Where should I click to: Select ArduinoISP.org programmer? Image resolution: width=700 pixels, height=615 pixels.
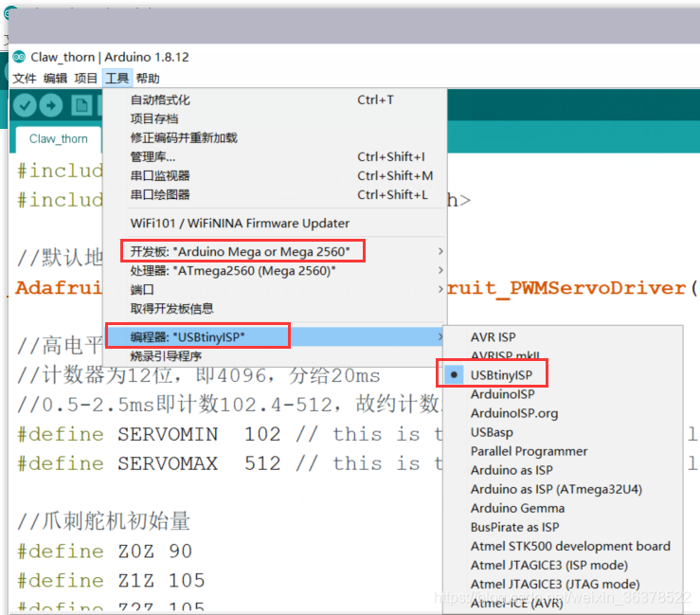563,413
